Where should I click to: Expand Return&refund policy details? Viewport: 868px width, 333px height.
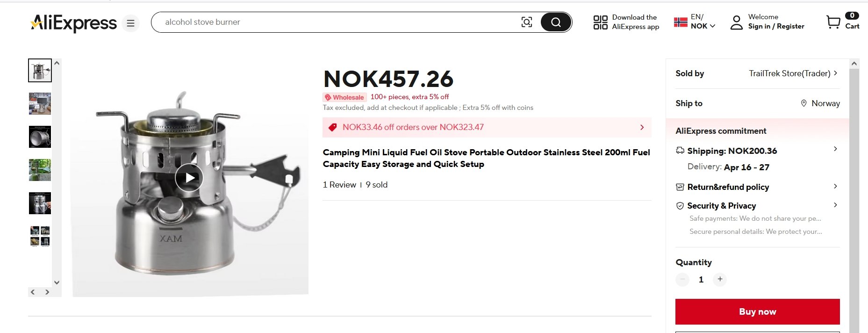coord(835,187)
